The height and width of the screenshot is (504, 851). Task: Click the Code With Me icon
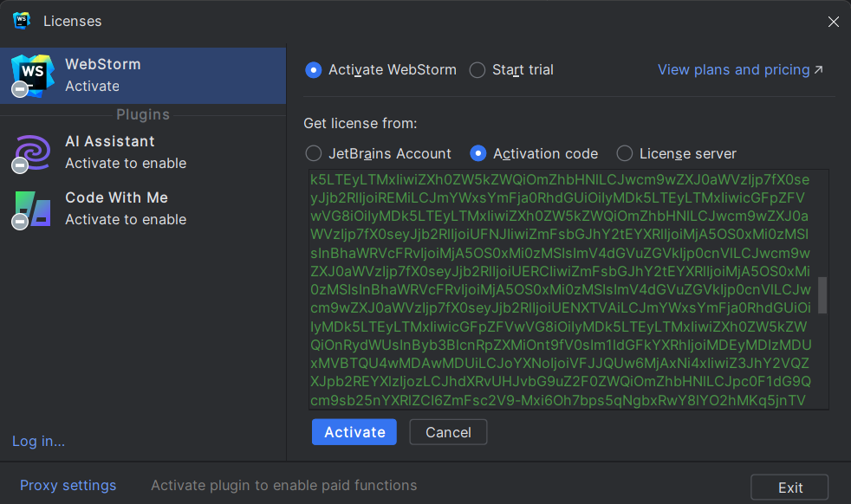tap(32, 210)
